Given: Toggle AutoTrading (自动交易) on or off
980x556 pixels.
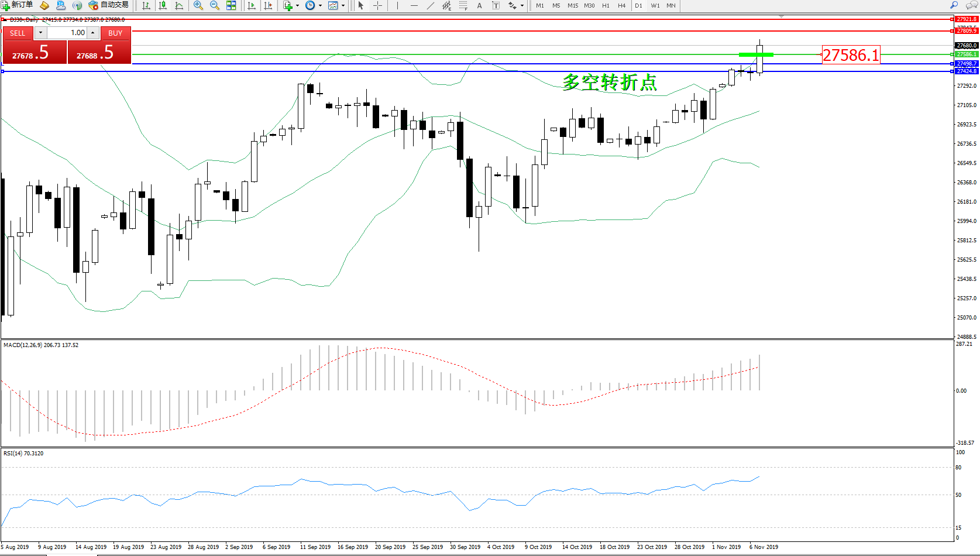Looking at the screenshot, I should pos(109,5).
